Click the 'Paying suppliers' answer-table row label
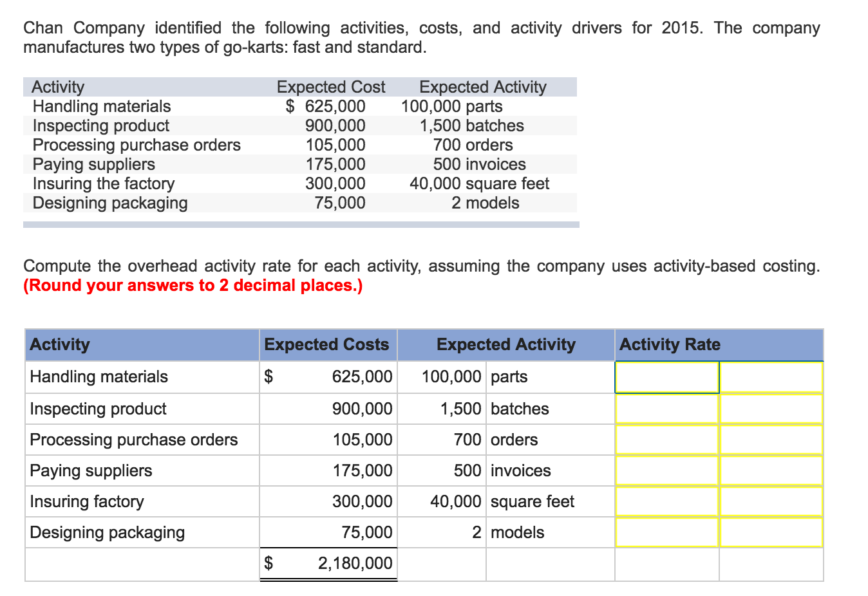This screenshot has width=868, height=596. [91, 470]
